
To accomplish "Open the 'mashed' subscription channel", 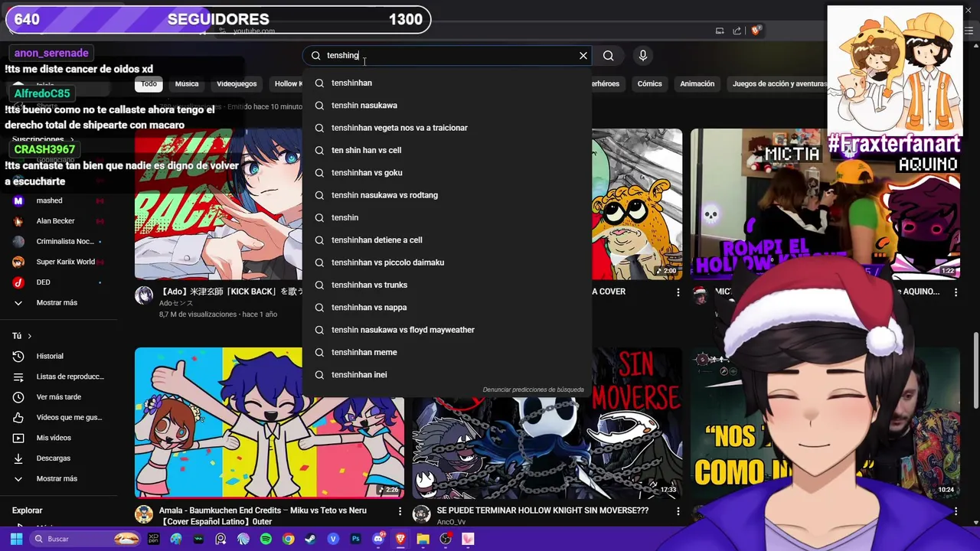I will 58,201.
